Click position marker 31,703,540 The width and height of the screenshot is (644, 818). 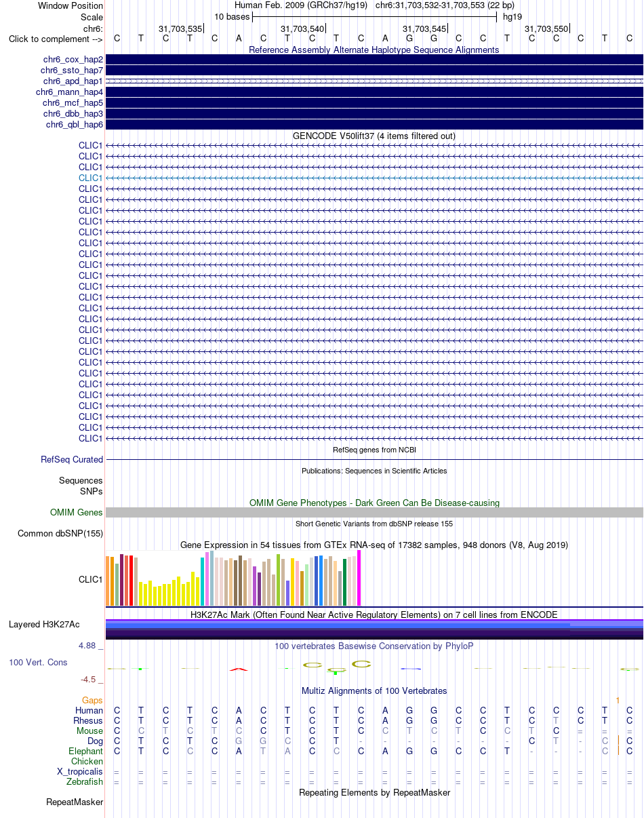point(302,28)
